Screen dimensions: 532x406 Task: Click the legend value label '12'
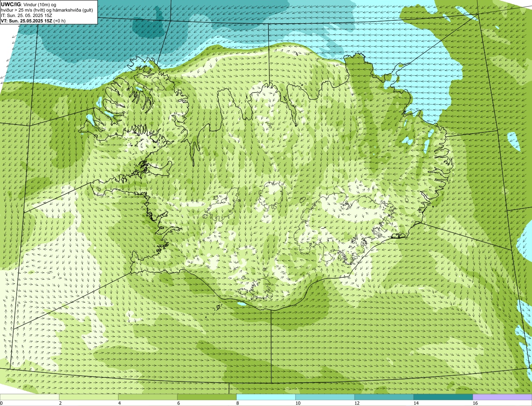(x=357, y=403)
